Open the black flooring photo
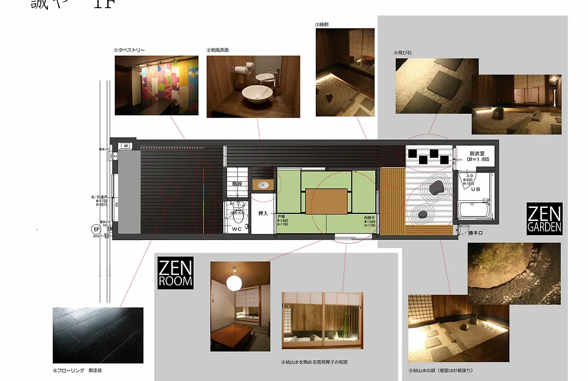 pos(98,335)
